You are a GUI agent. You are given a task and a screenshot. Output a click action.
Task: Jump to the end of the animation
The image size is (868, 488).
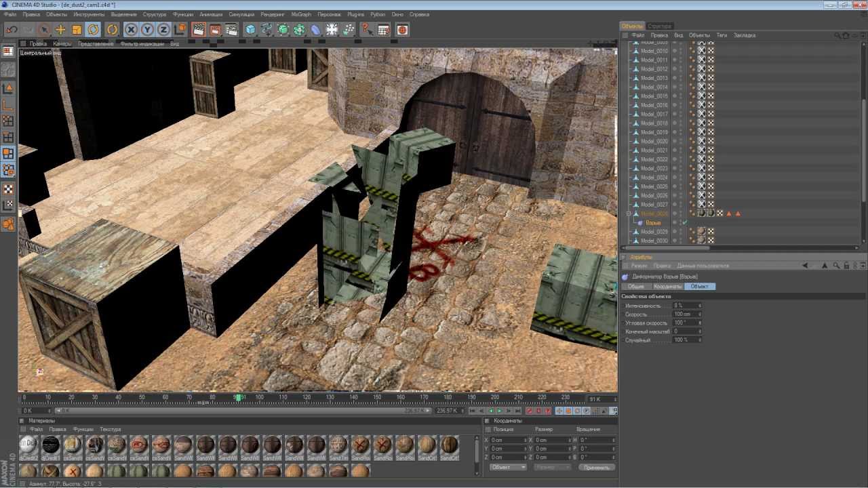(x=519, y=411)
